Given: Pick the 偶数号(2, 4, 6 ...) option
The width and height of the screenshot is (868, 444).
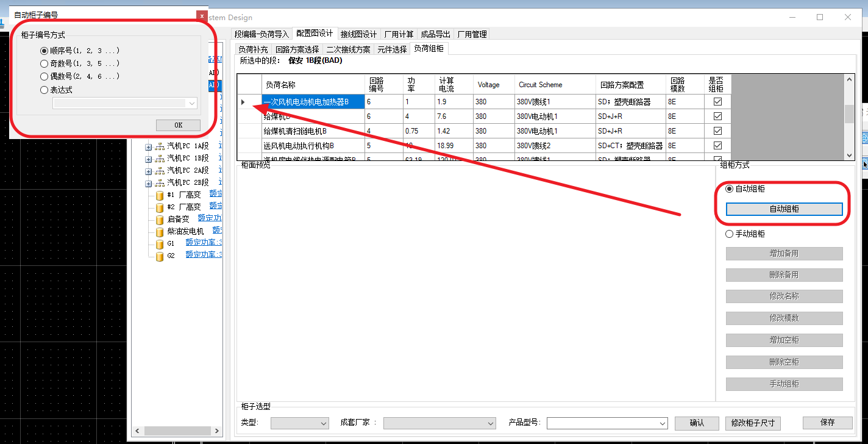Looking at the screenshot, I should click(x=44, y=77).
